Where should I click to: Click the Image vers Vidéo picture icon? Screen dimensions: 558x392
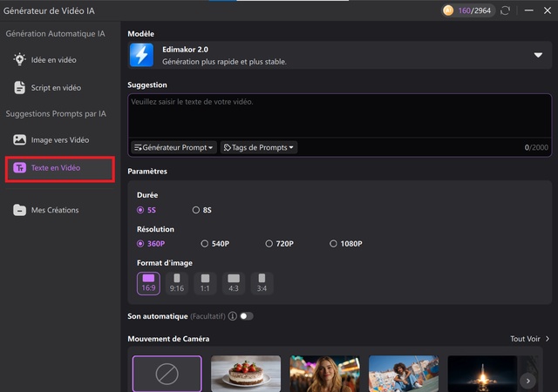(x=19, y=139)
